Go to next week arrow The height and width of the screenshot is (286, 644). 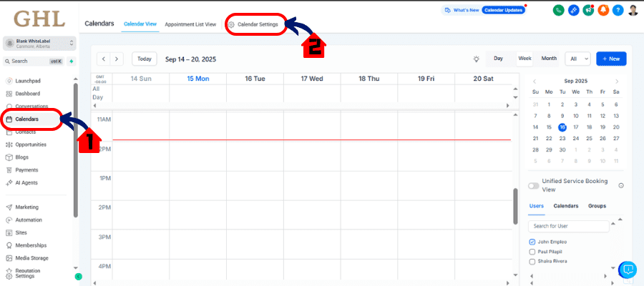(117, 59)
